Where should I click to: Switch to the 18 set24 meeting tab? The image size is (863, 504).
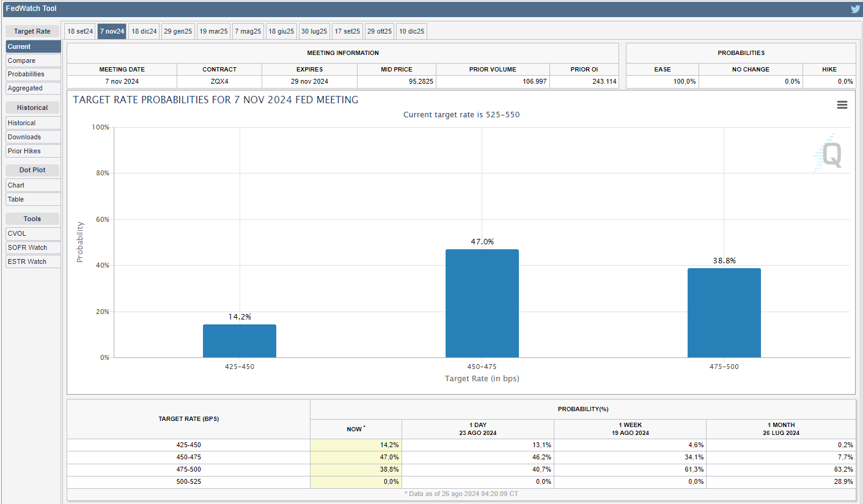(80, 32)
